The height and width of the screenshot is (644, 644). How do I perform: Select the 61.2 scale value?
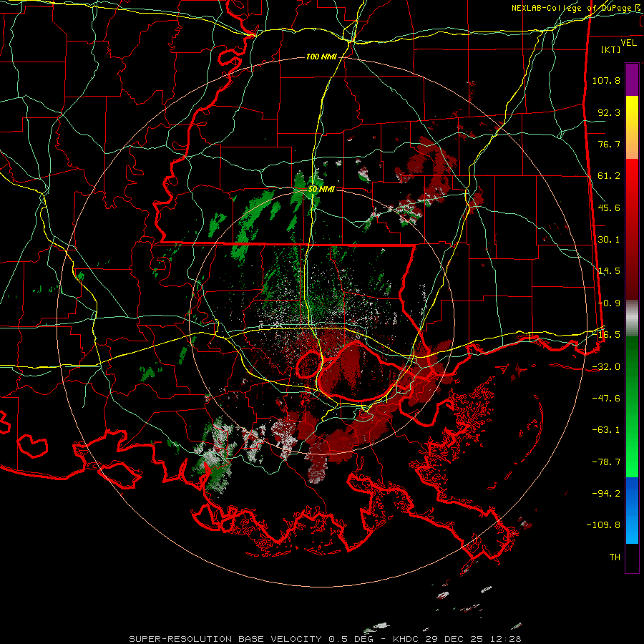(x=609, y=176)
